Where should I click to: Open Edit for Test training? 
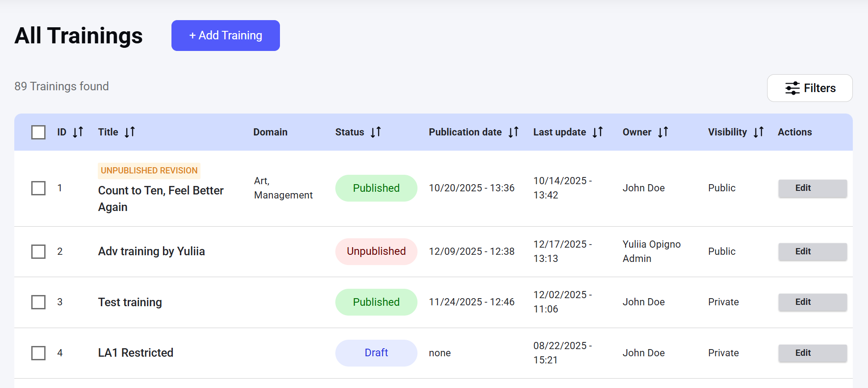coord(813,302)
